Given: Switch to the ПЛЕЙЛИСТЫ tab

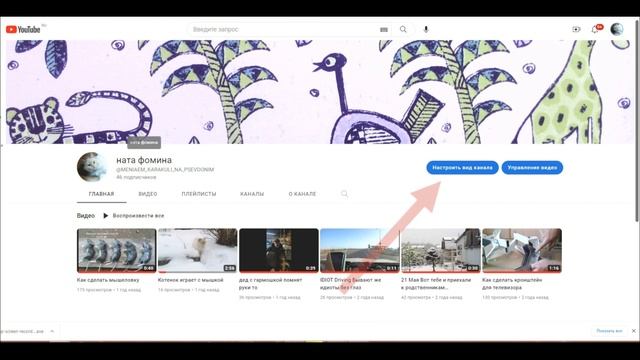Looking at the screenshot, I should (199, 194).
